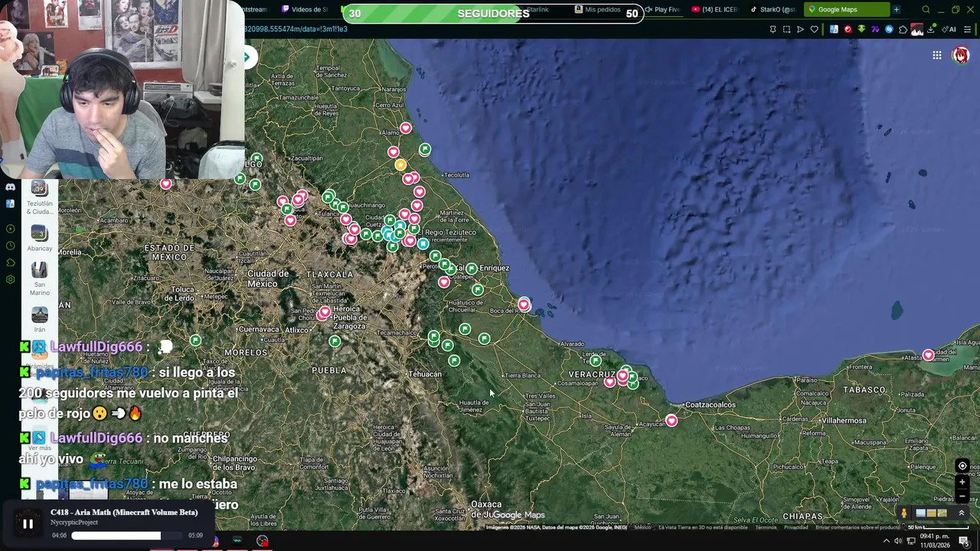Screen dimensions: 980x551
Task: Show hidden system tray icons
Action: point(887,541)
